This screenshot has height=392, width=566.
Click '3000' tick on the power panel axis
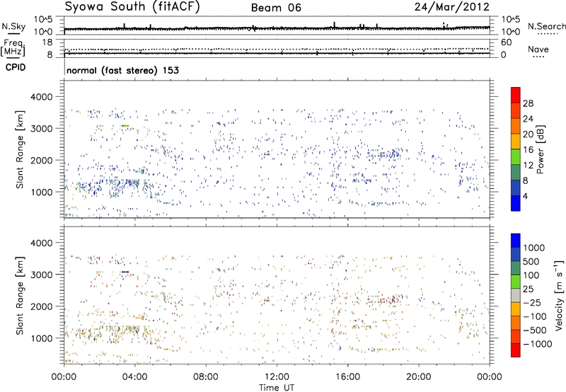42,129
